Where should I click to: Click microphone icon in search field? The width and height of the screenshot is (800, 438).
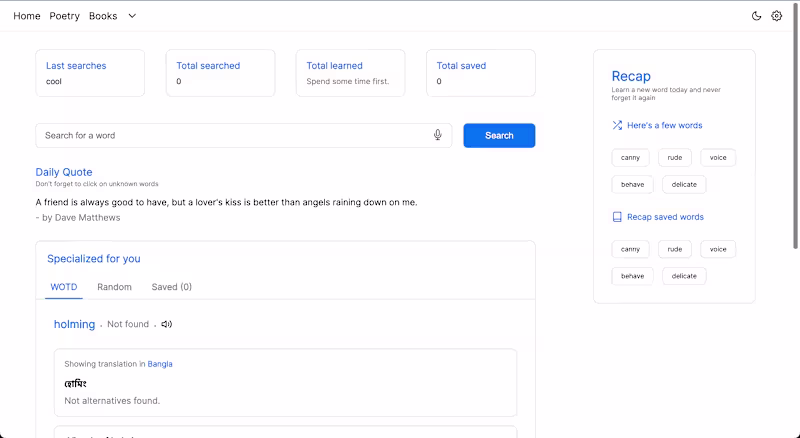coord(438,135)
